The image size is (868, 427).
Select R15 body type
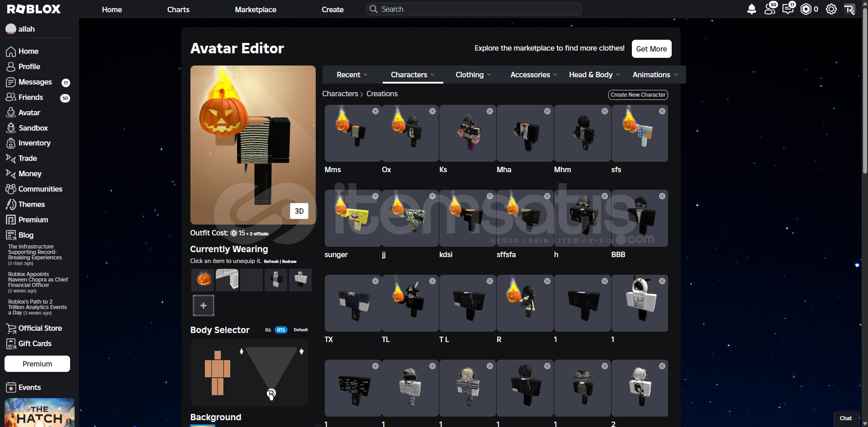tap(281, 330)
